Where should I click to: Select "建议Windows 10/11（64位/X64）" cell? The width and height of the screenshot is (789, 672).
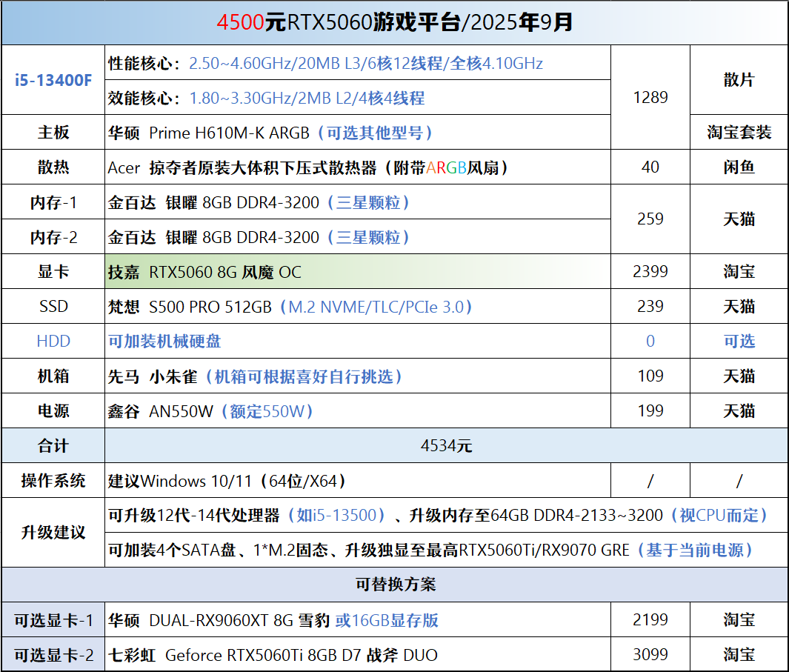(358, 481)
